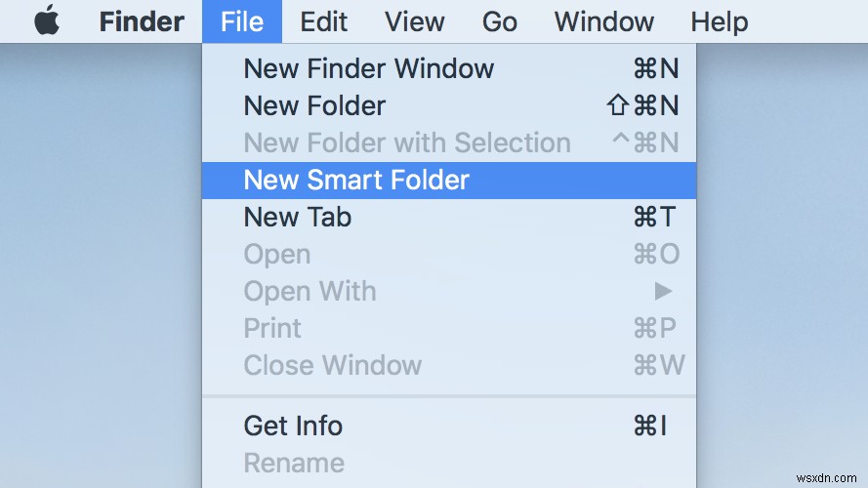Select the New Folder entry

314,105
